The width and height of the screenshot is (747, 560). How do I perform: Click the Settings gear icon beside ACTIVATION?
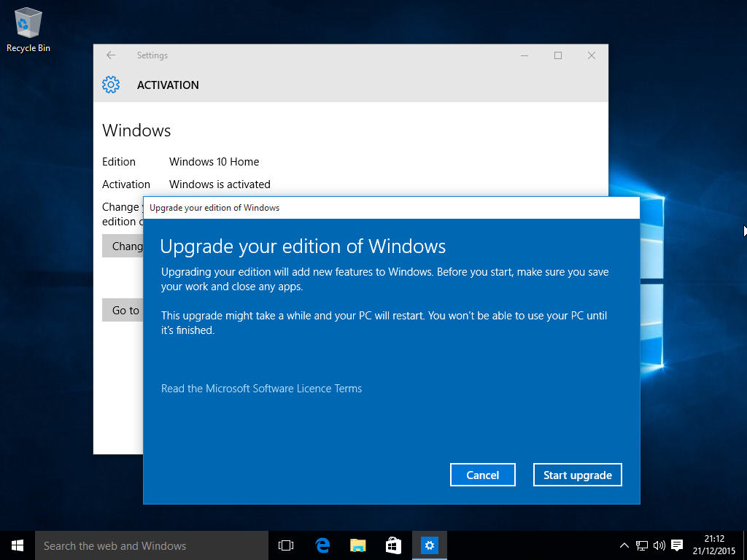tap(110, 85)
